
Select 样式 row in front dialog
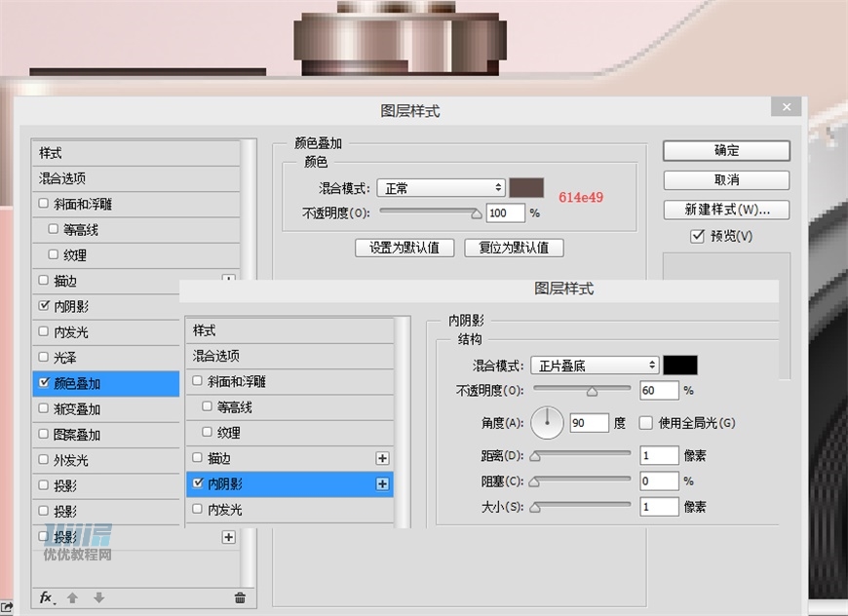[x=289, y=330]
